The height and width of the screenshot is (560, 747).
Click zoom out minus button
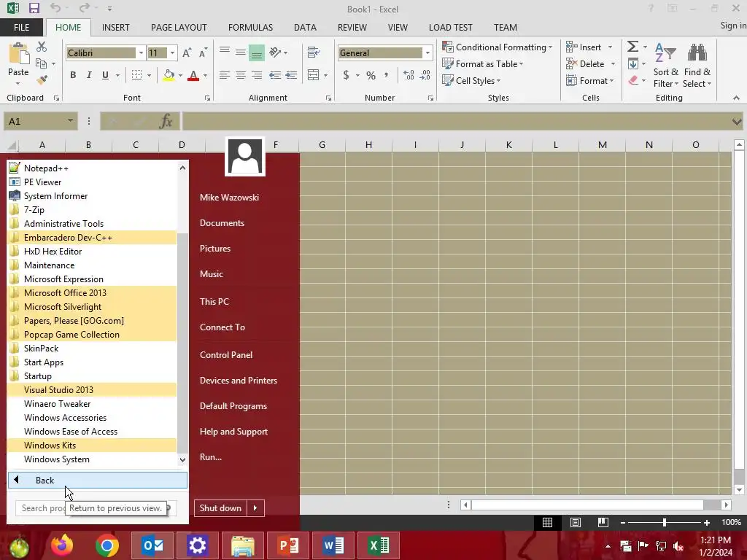[623, 523]
